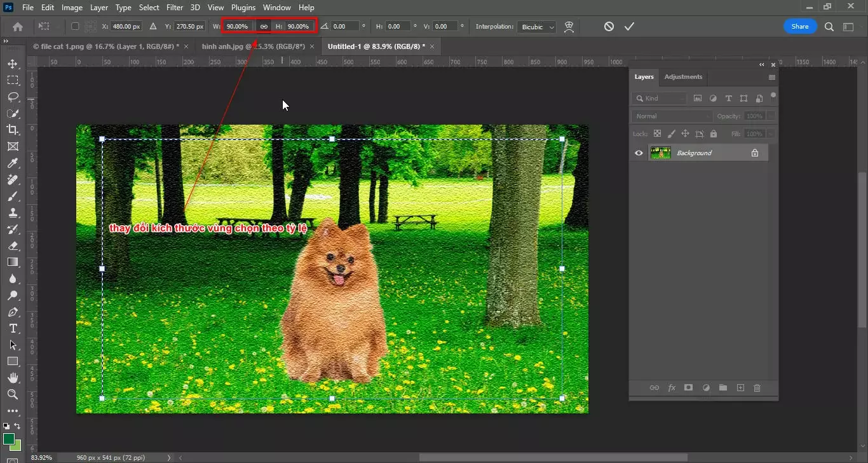Select the Lasso tool

tap(13, 97)
